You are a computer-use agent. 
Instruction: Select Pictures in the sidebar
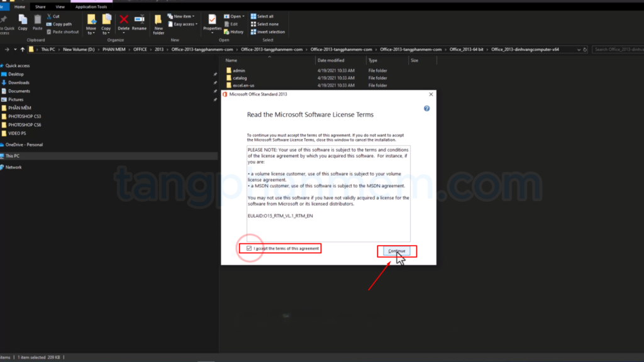(x=16, y=99)
